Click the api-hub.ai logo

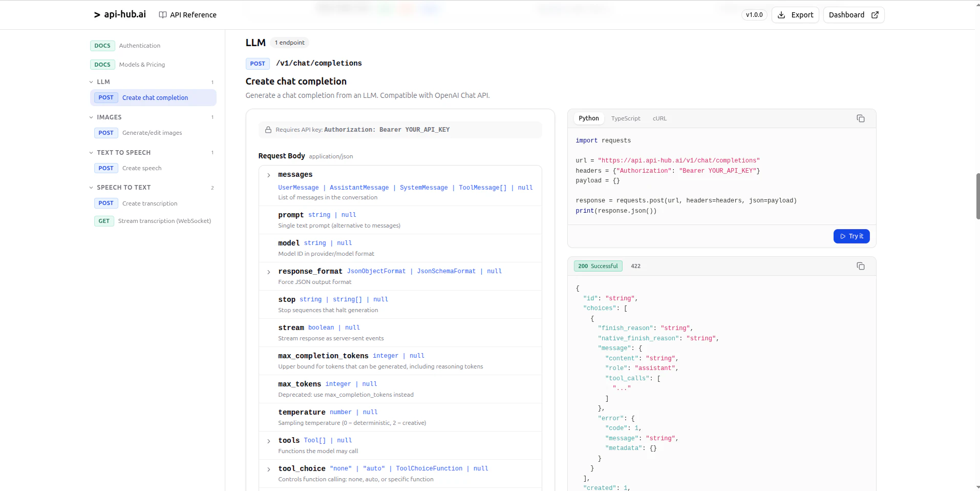click(119, 15)
